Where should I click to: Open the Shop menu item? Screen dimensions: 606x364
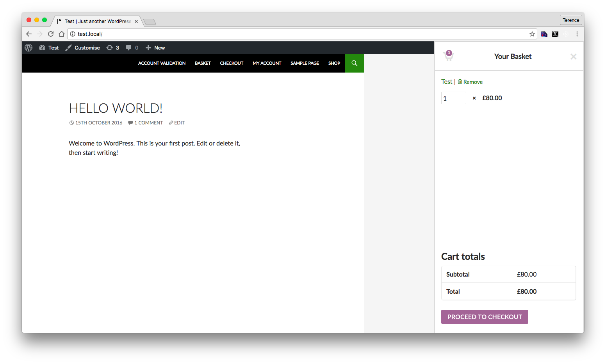pyautogui.click(x=334, y=63)
